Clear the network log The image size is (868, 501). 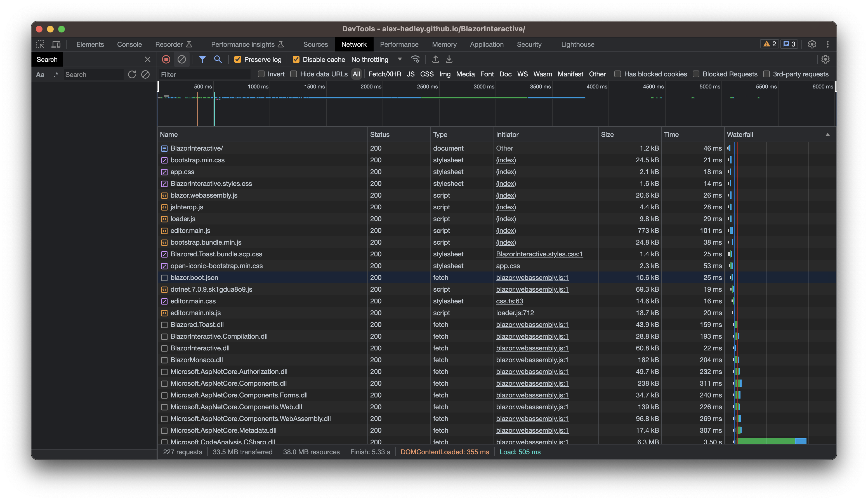point(182,60)
